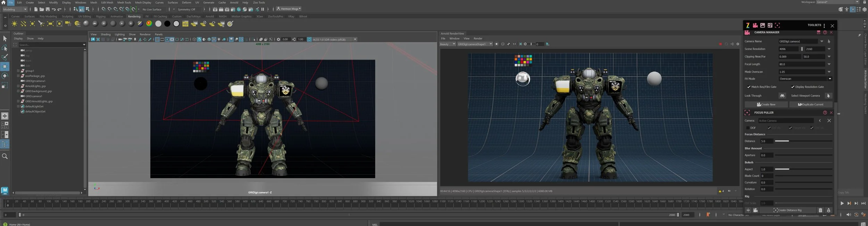
Task: Click the Focal Length 80.0 input field
Action: (x=802, y=64)
